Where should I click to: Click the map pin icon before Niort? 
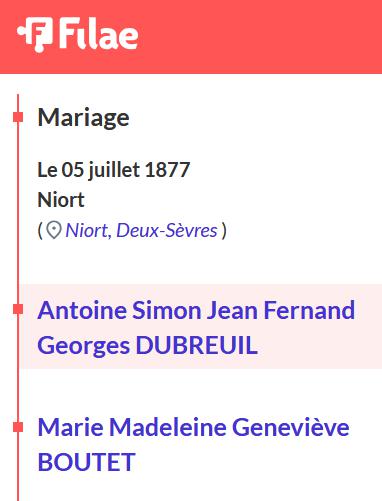click(54, 230)
